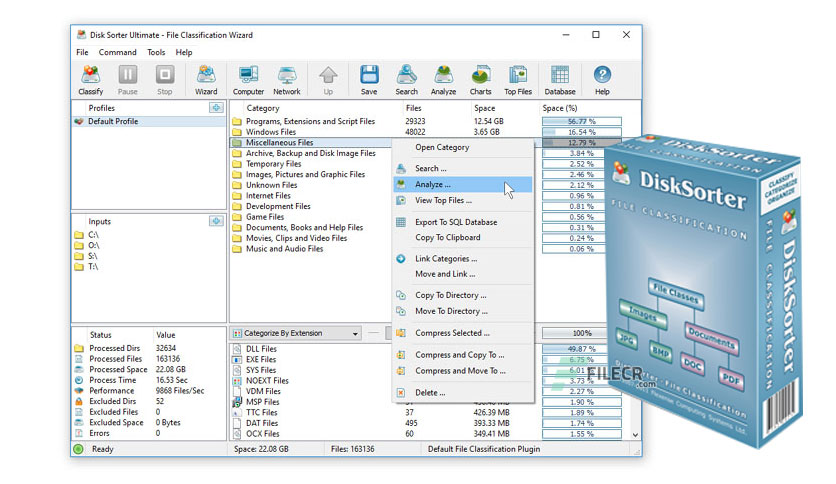Go up with the Up toolbar icon

(x=328, y=80)
